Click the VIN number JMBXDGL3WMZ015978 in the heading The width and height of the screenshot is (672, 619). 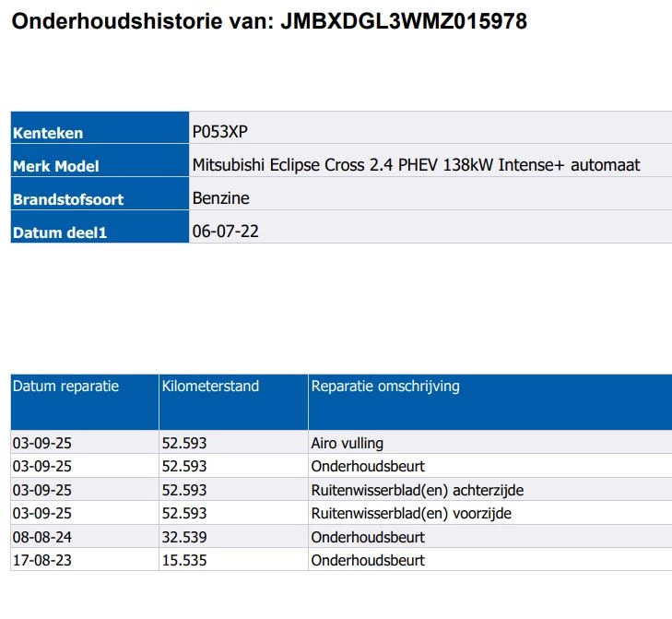[x=402, y=21]
